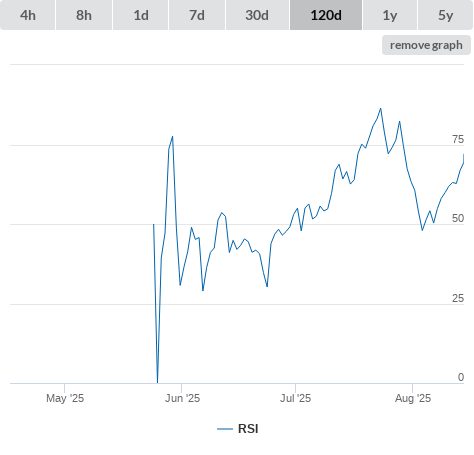This screenshot has width=474, height=455.
Task: Toggle the RSI series legend label
Action: pos(248,429)
